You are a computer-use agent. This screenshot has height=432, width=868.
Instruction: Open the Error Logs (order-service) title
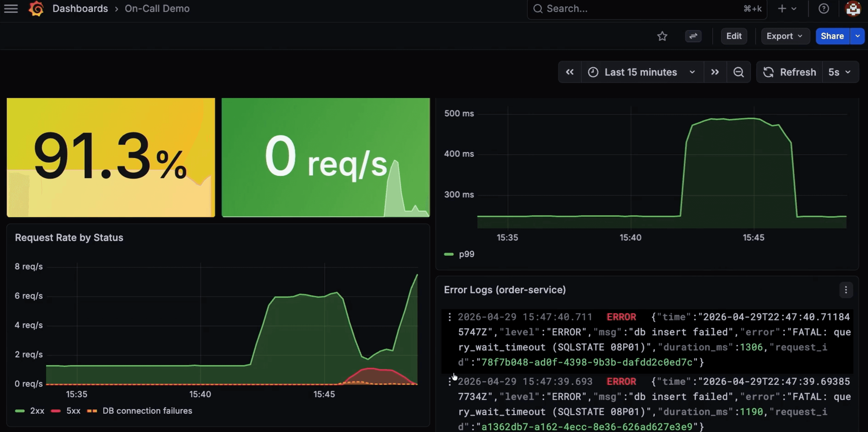pyautogui.click(x=505, y=290)
